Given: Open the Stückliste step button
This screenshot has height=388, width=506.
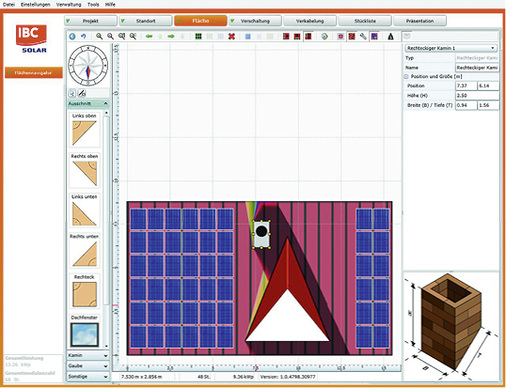Looking at the screenshot, I should click(x=365, y=21).
